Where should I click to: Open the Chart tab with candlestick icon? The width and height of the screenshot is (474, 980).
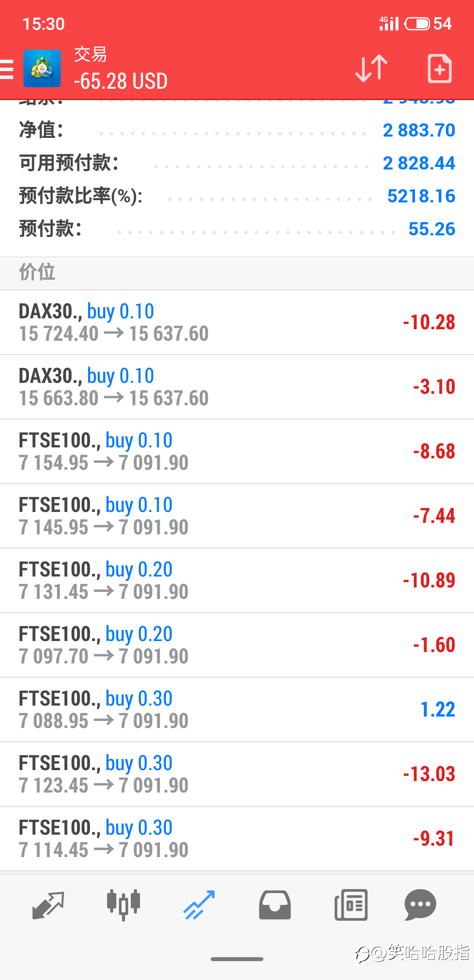123,904
